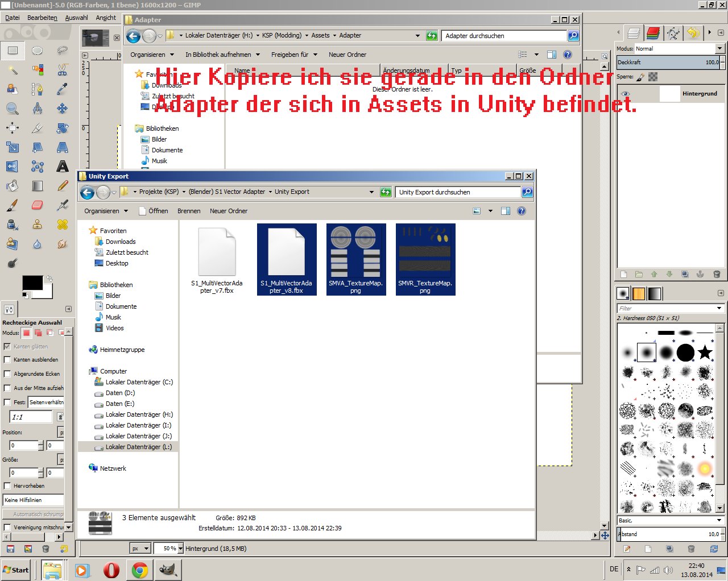Activate the Move tool

point(63,109)
